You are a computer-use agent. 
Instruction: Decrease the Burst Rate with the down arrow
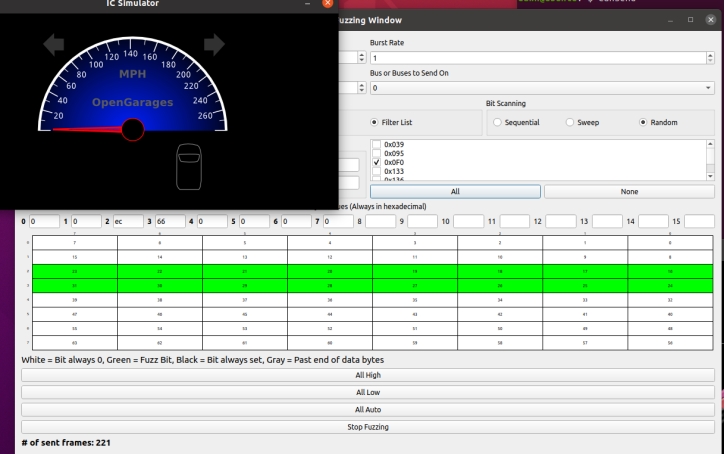(x=710, y=61)
